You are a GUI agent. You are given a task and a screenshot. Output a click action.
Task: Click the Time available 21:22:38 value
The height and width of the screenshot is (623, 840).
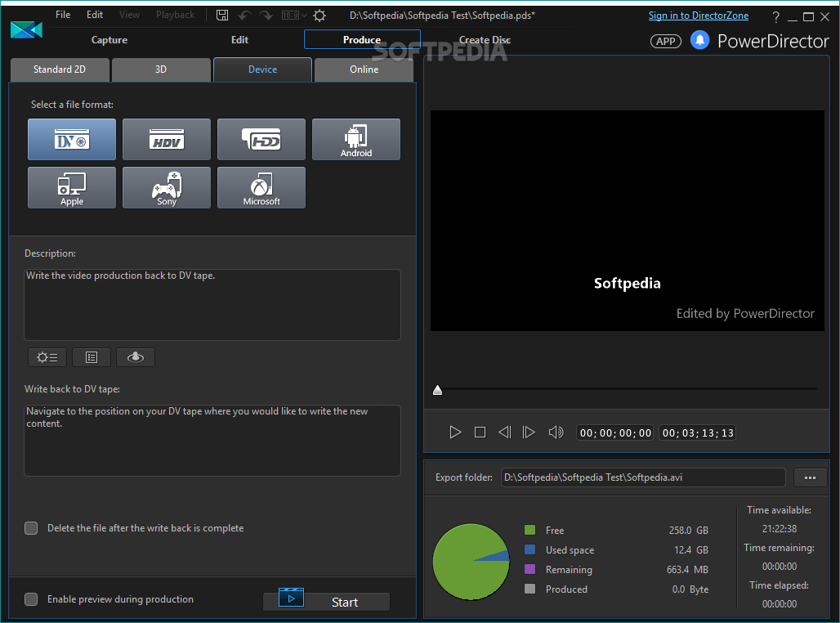point(780,529)
